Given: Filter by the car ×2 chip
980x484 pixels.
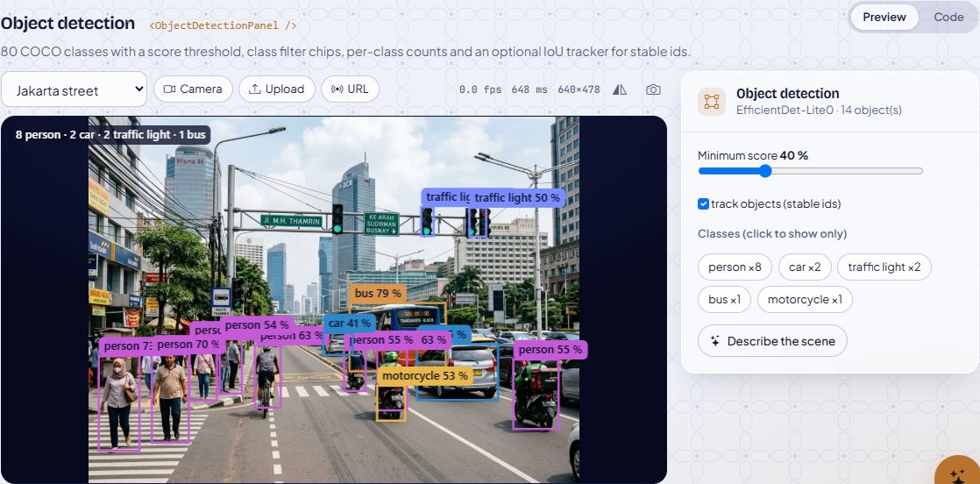Looking at the screenshot, I should point(805,267).
